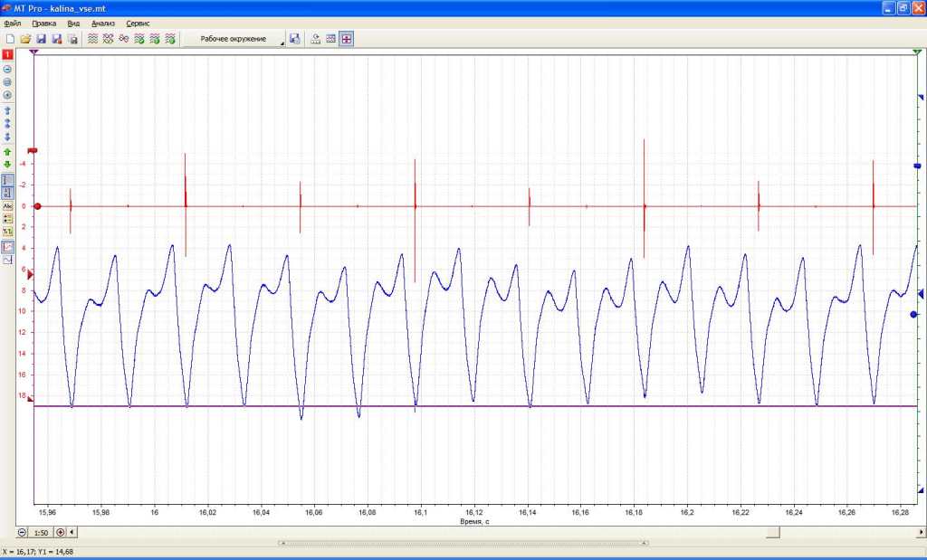
Task: Click the second waveform toolbar icon with crossed lines
Action: click(x=109, y=39)
